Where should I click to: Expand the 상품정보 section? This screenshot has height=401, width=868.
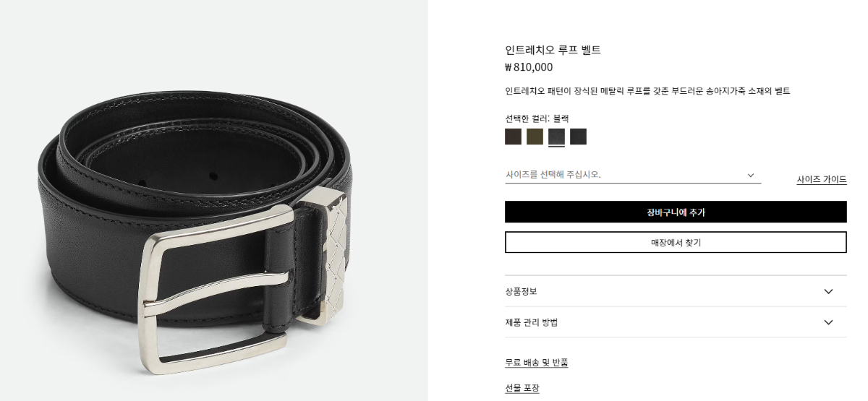[x=676, y=291]
